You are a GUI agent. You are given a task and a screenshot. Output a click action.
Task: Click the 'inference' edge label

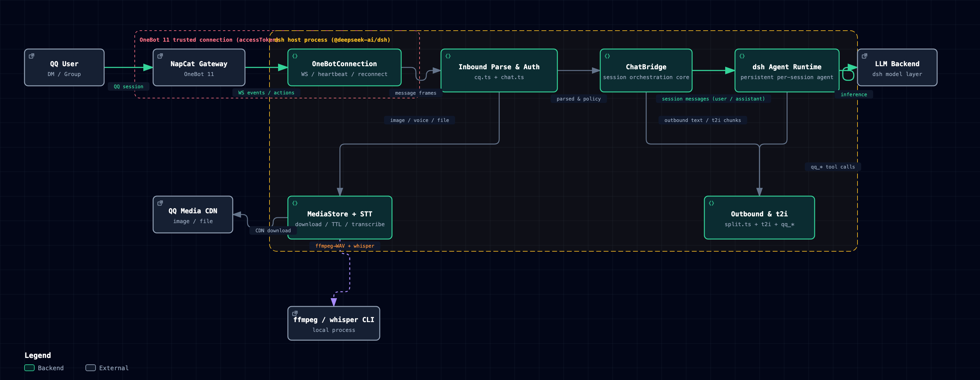tap(854, 95)
